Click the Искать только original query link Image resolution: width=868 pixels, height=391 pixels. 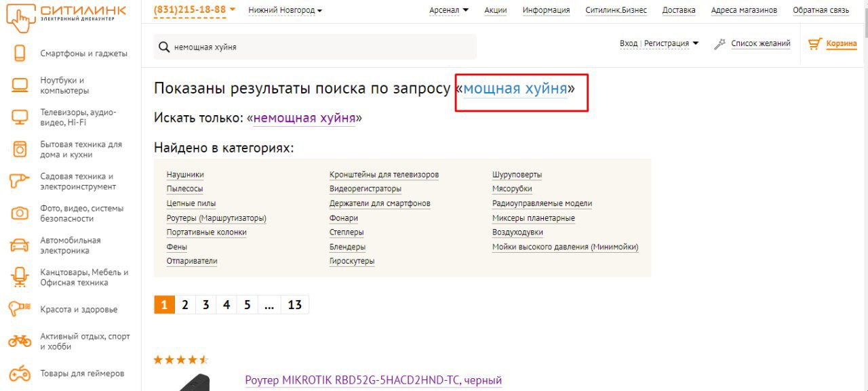coord(304,118)
